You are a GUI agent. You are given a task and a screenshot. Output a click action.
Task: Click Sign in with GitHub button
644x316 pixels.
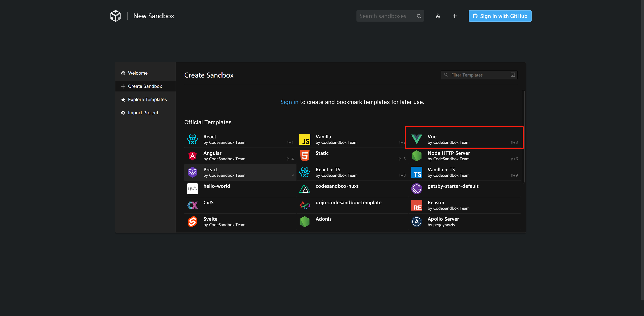500,16
